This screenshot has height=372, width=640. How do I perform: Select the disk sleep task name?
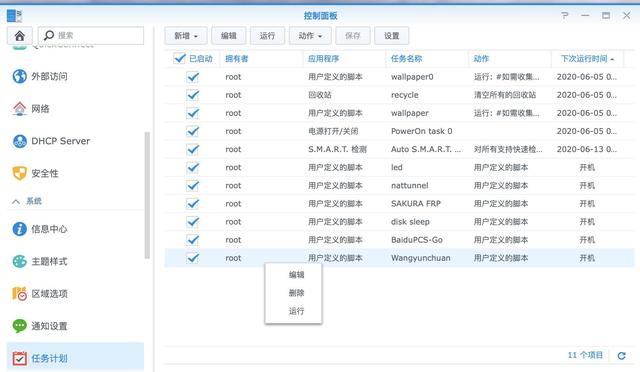point(410,222)
